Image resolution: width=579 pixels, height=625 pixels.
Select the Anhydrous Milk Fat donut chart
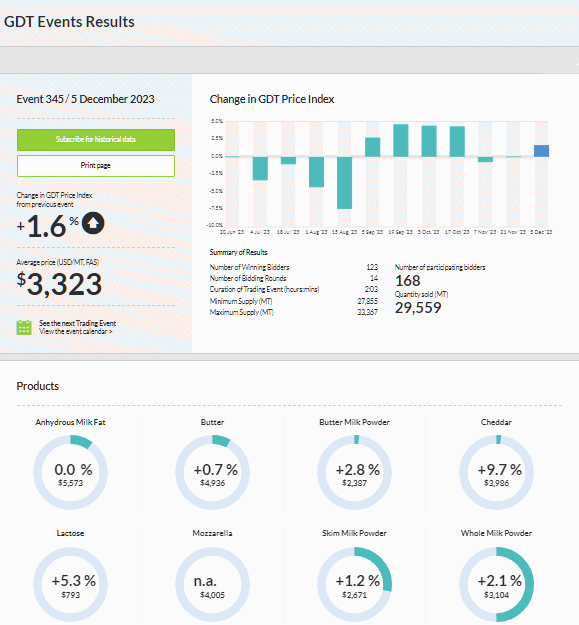click(x=70, y=472)
